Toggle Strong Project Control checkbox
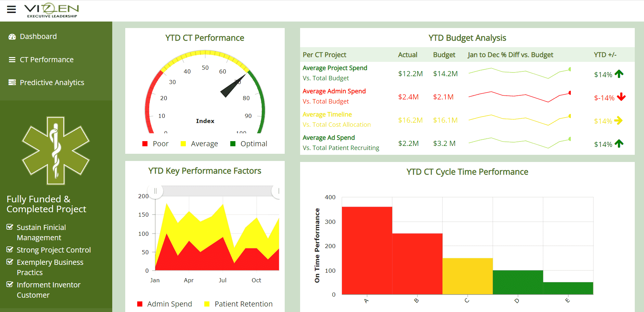This screenshot has height=312, width=644. [10, 249]
